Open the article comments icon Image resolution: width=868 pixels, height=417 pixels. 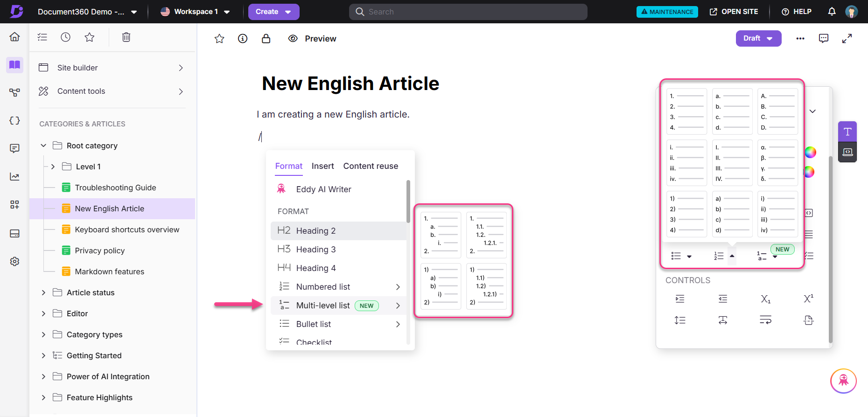(824, 38)
